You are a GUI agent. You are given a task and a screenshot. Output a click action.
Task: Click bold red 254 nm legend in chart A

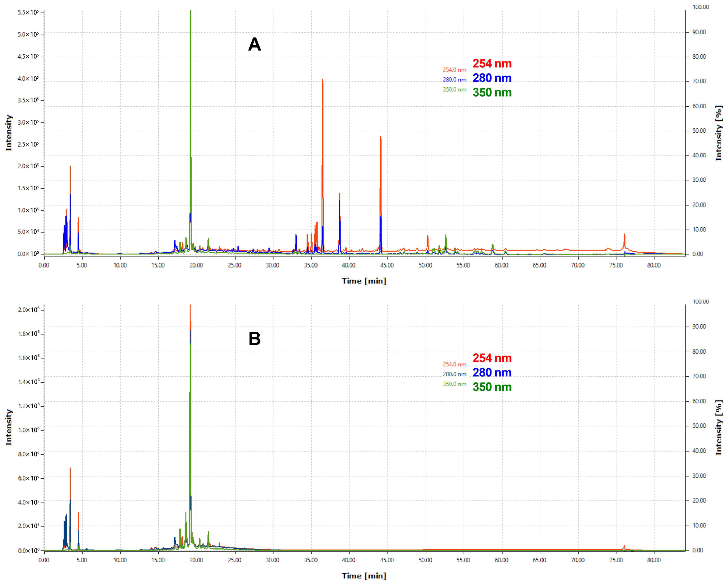(492, 64)
